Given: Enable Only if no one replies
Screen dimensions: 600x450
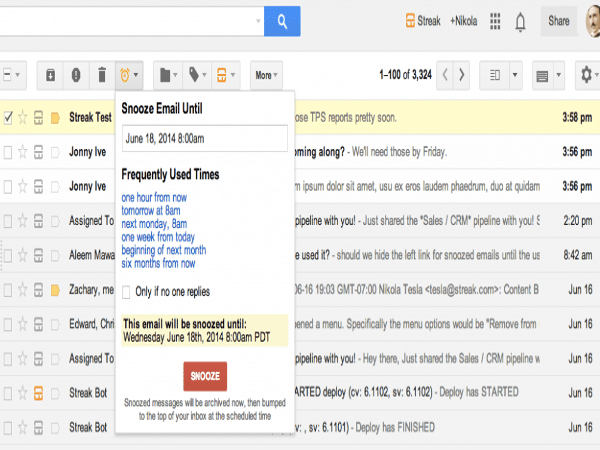Looking at the screenshot, I should (126, 292).
